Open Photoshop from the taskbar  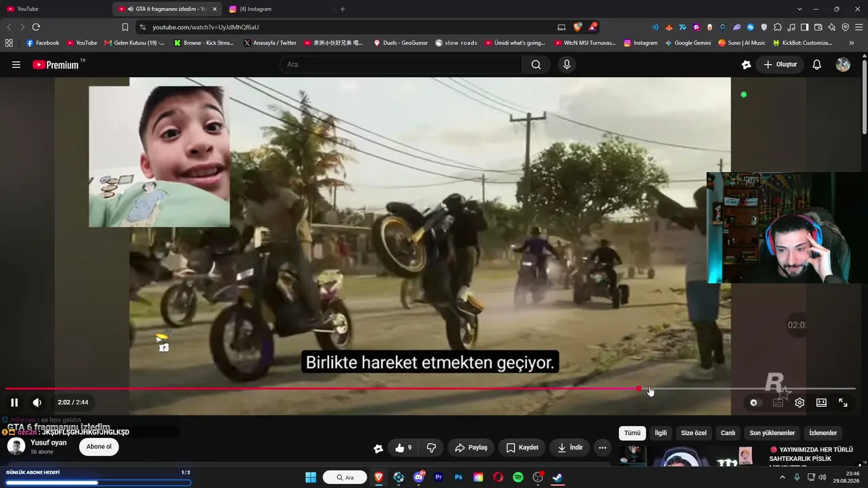tap(458, 477)
